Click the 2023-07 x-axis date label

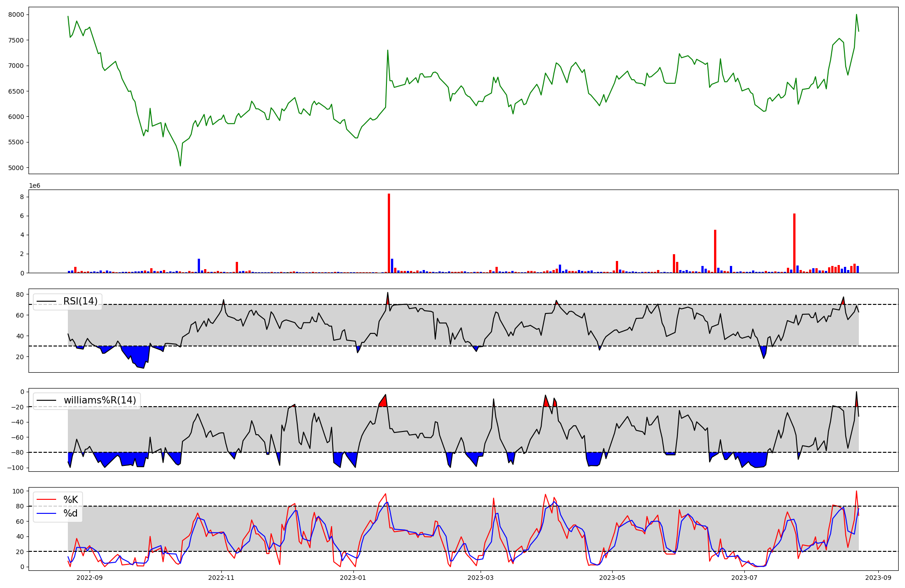744,578
